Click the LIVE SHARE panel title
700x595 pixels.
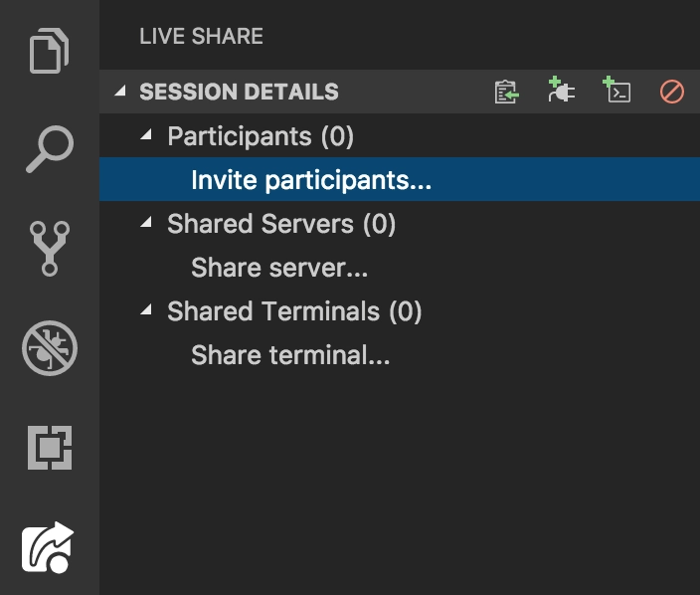point(201,36)
